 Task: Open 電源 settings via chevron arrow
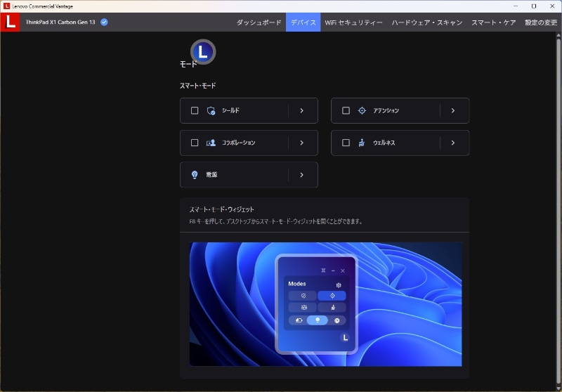(x=302, y=175)
